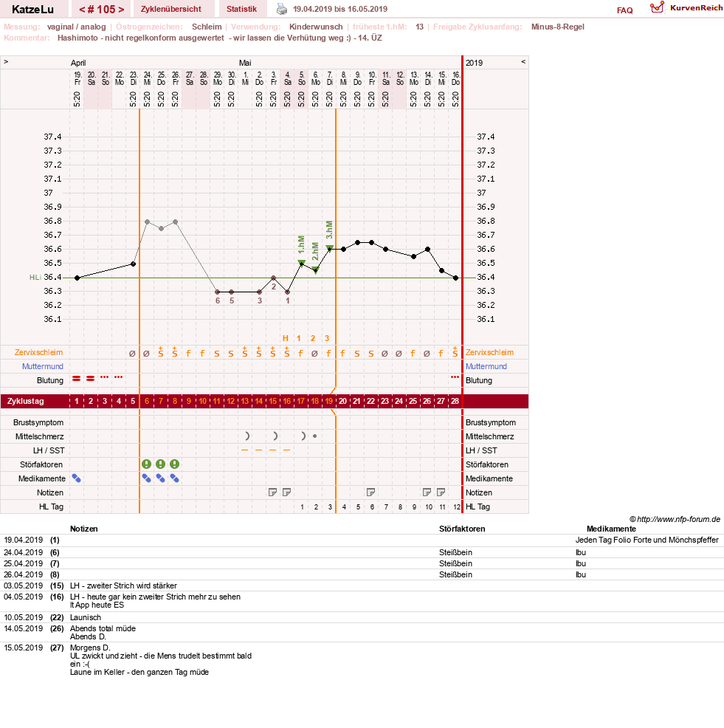The image size is (724, 728).
Task: Click the note 'LH - zweiter Strich wird stärker'
Action: click(x=123, y=586)
